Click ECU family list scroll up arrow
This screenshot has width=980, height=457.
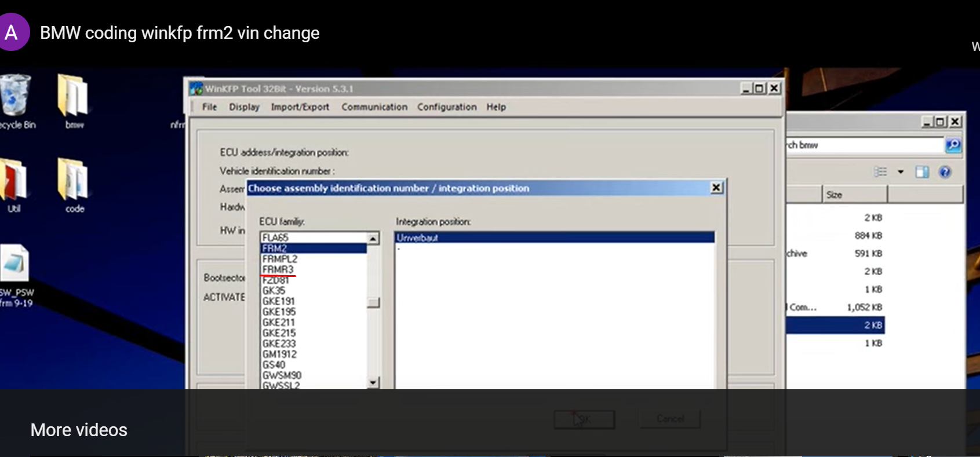click(x=373, y=239)
